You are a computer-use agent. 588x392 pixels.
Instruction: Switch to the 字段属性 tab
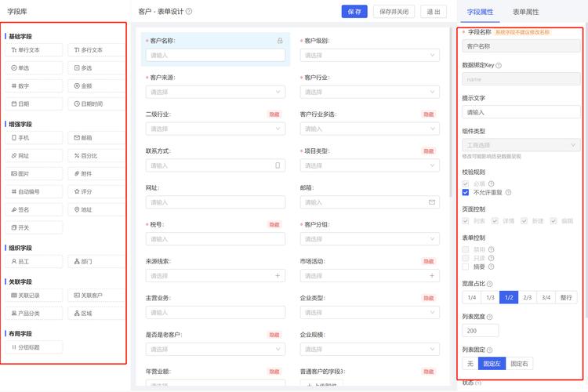pos(480,12)
